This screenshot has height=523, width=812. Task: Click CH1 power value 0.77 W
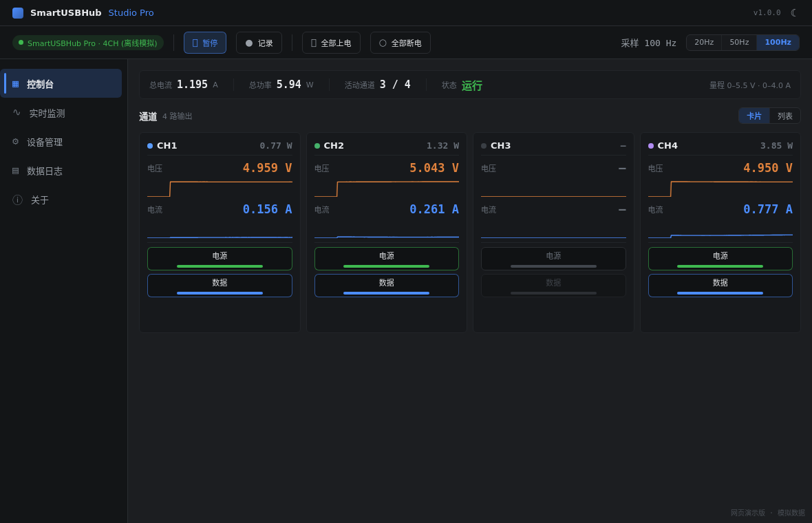[x=275, y=146]
